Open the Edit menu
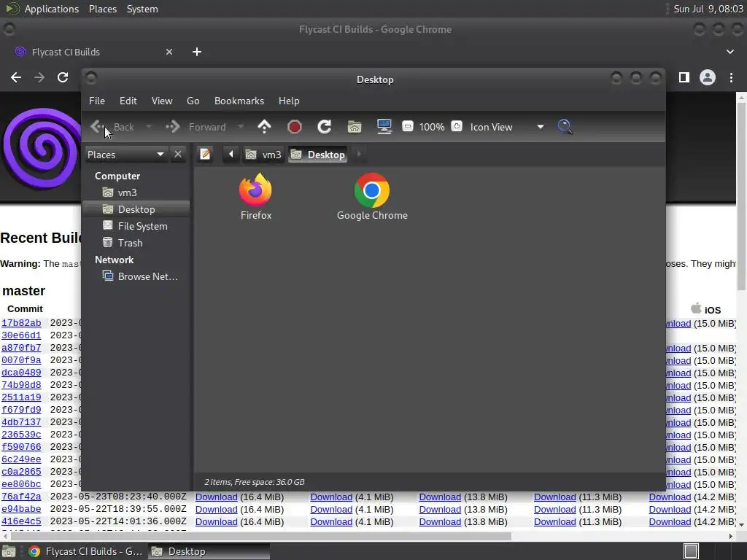747x560 pixels. click(x=128, y=101)
